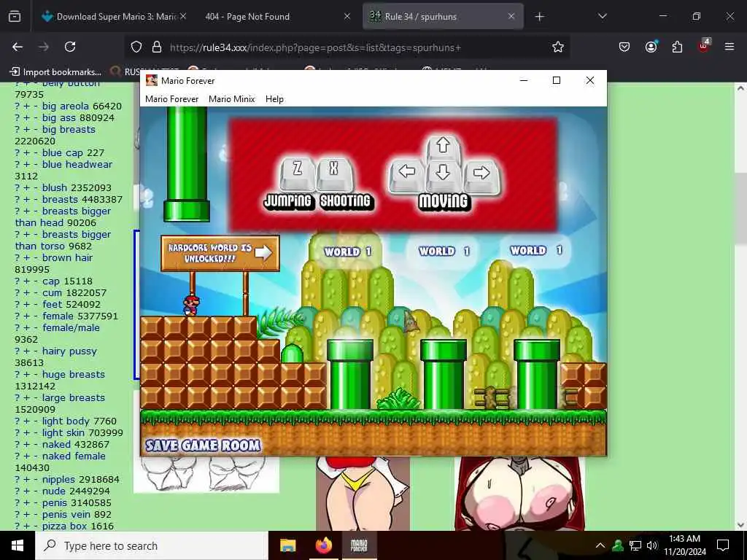Open the Save to Pocket icon
The width and height of the screenshot is (747, 560).
pyautogui.click(x=624, y=47)
